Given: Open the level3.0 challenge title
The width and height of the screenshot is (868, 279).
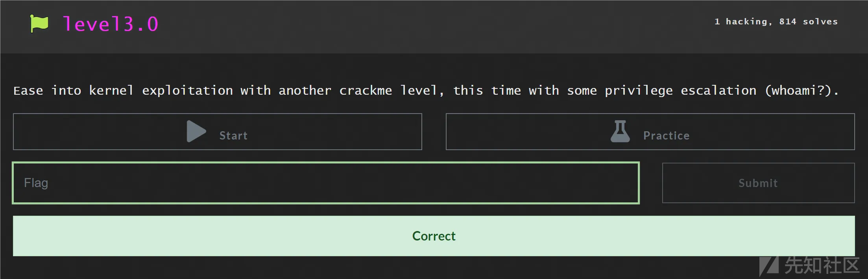Looking at the screenshot, I should 111,24.
